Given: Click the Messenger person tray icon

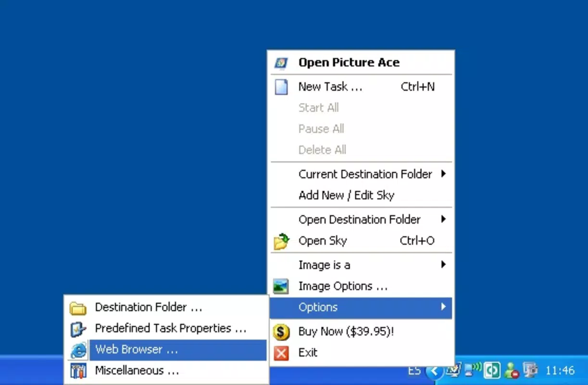Looking at the screenshot, I should 511,371.
